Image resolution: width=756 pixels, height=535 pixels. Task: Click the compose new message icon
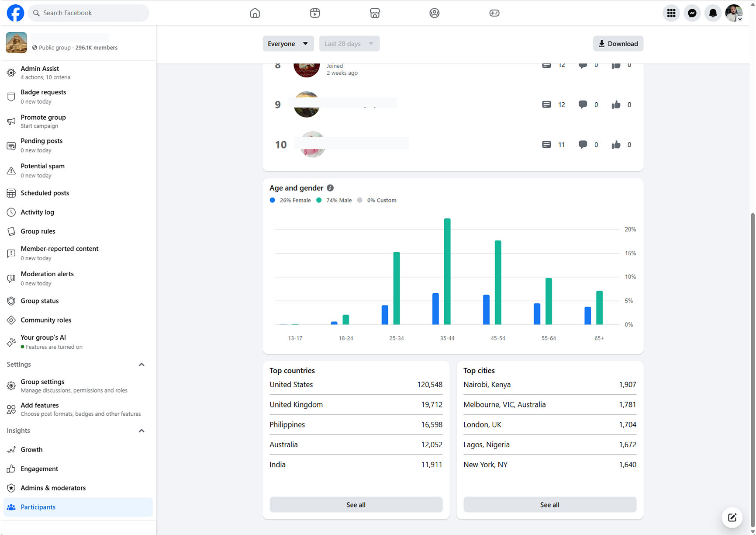point(732,518)
